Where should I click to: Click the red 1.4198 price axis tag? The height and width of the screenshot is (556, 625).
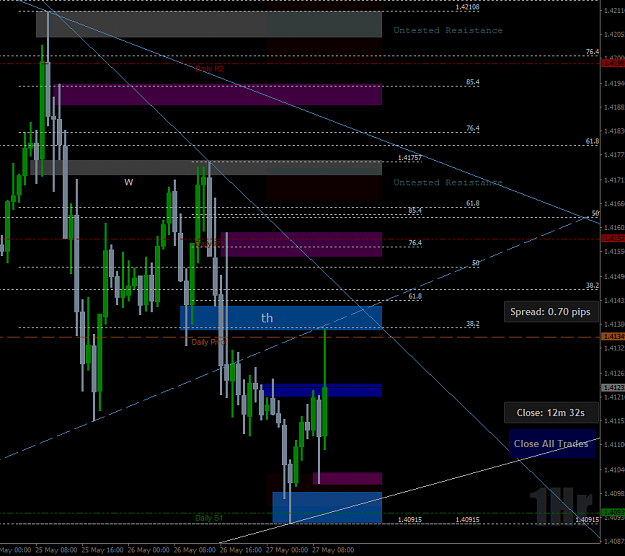tap(613, 63)
